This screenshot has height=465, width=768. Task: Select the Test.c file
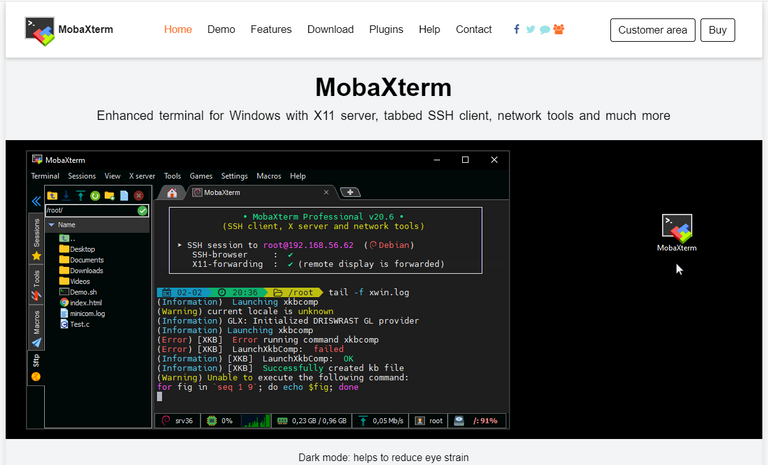tap(74, 324)
